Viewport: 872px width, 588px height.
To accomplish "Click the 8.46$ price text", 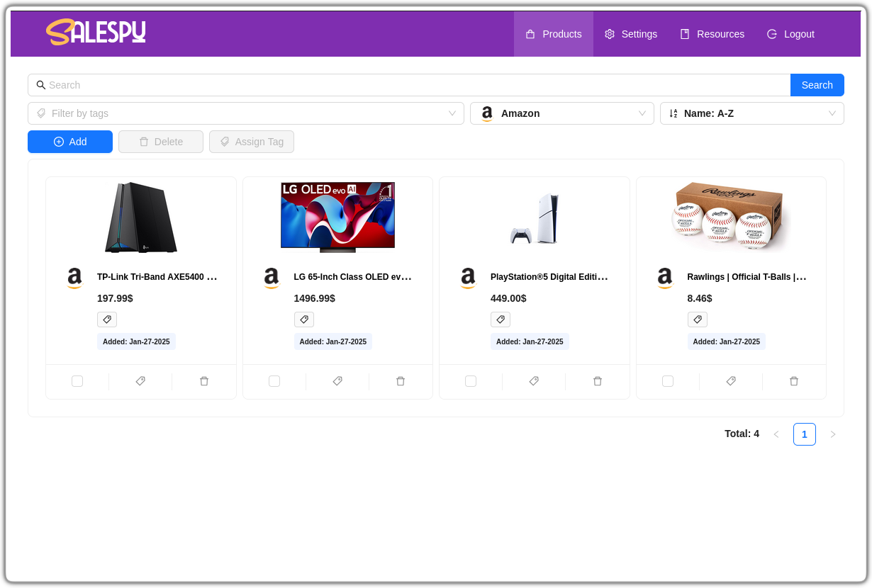I will pos(700,298).
